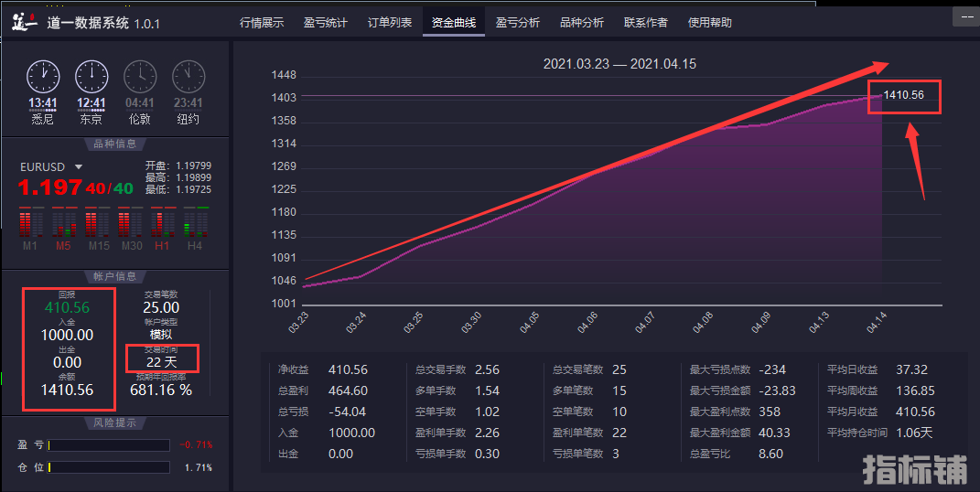This screenshot has height=492, width=980.
Task: Click the 亏损单手数 0.30 value
Action: tap(487, 454)
